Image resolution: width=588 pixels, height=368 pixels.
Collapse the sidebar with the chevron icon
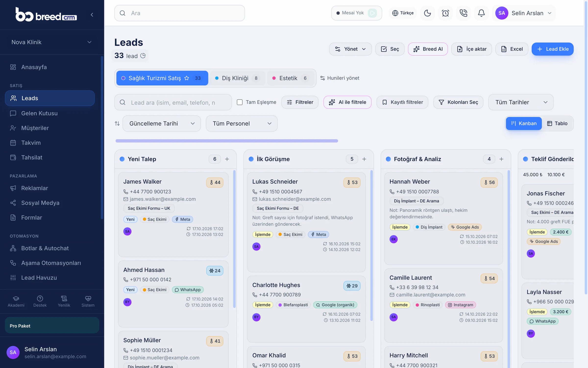coord(92,15)
